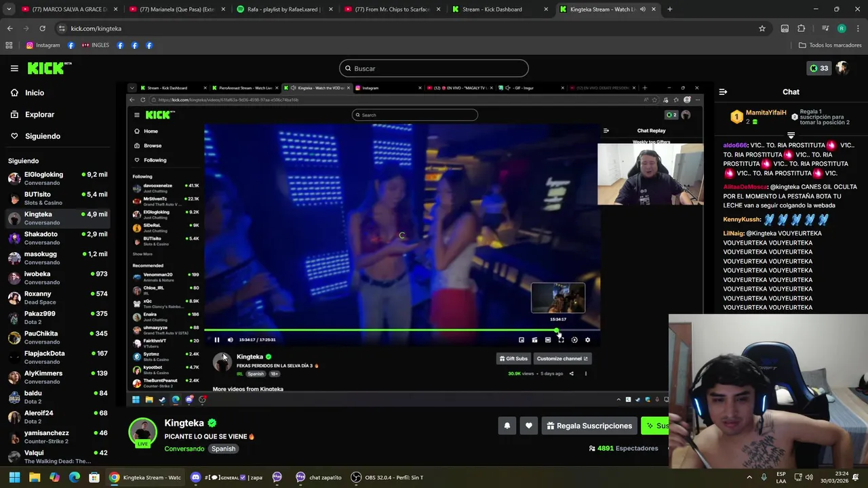
Task: Open the chat zapatito taskbar window
Action: coord(319,477)
